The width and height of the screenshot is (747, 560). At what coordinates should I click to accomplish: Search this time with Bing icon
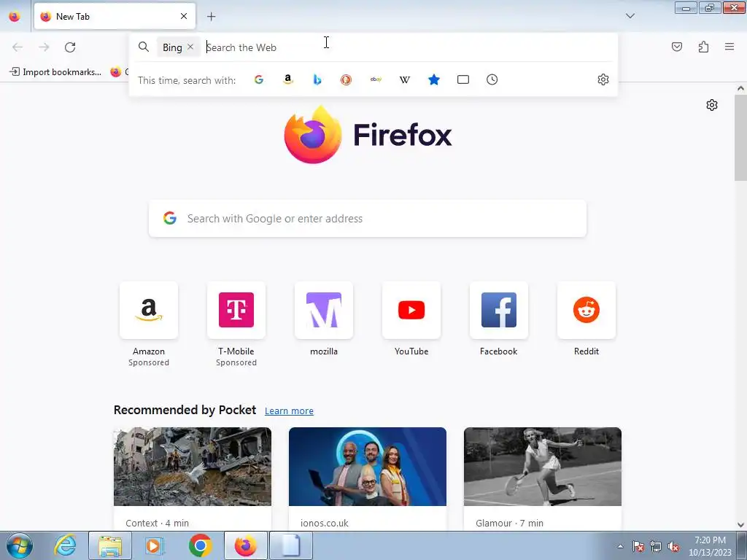pos(317,79)
